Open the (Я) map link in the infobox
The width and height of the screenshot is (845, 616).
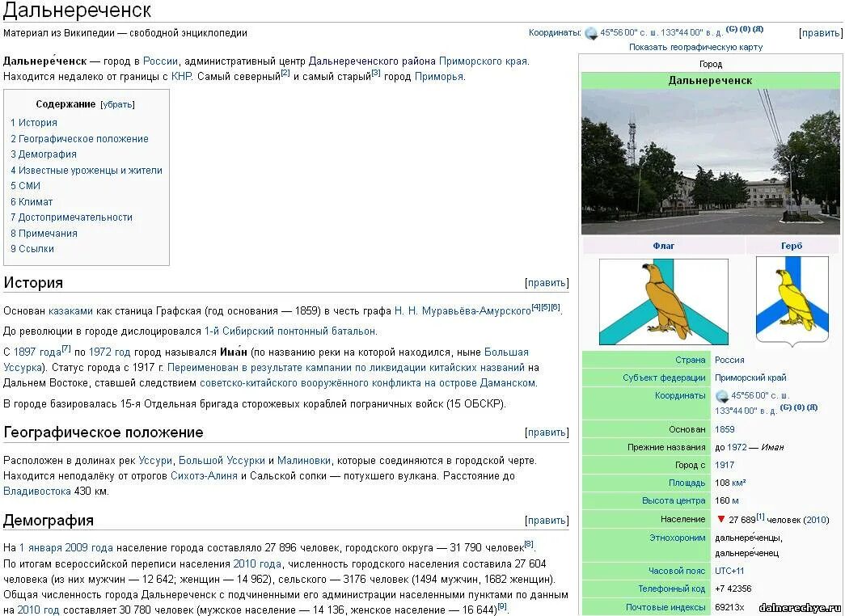pos(812,407)
